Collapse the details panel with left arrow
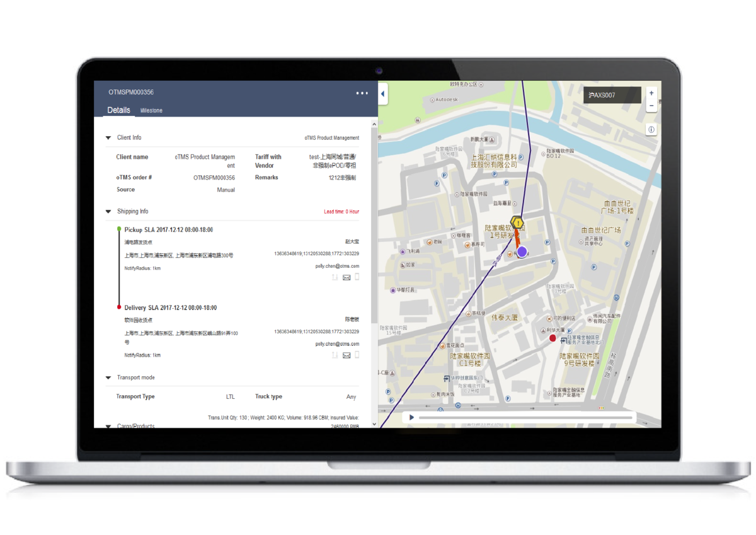Screen dimensions: 756x535 tap(382, 95)
